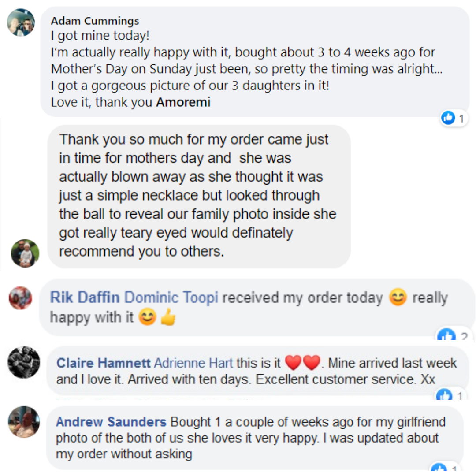Open the Andrew Saunders name link
The width and height of the screenshot is (476, 476).
(x=111, y=422)
